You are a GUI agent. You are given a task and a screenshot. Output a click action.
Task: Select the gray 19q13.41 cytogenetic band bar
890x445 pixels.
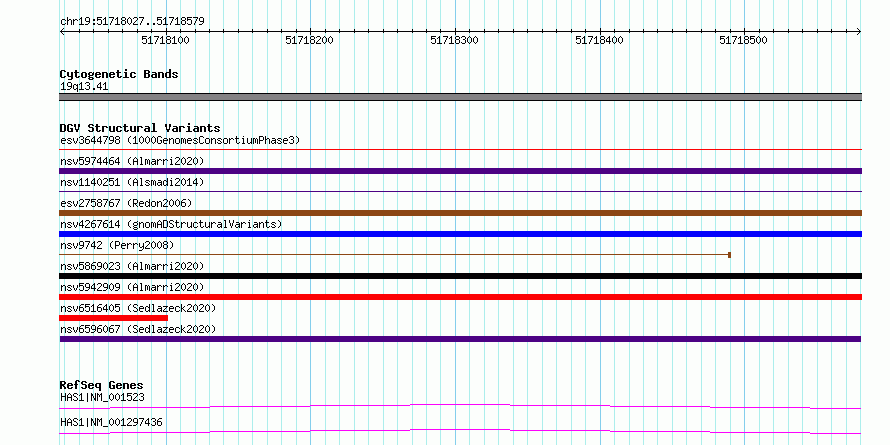point(460,97)
